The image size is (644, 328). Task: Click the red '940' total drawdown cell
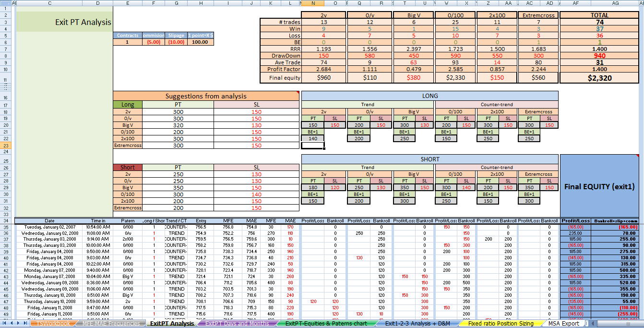pos(599,56)
